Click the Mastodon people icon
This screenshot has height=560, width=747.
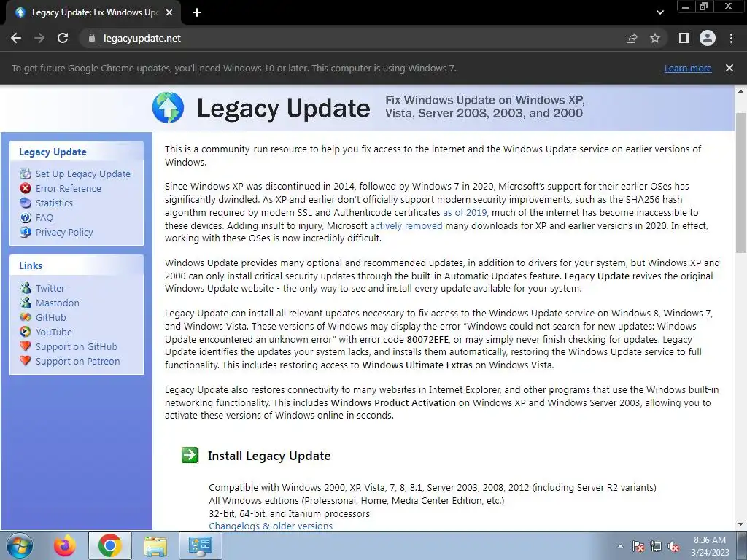click(26, 303)
